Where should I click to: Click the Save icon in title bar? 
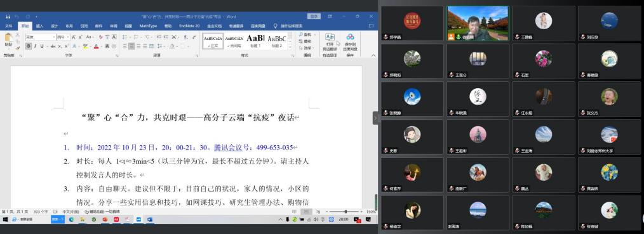pyautogui.click(x=8, y=16)
